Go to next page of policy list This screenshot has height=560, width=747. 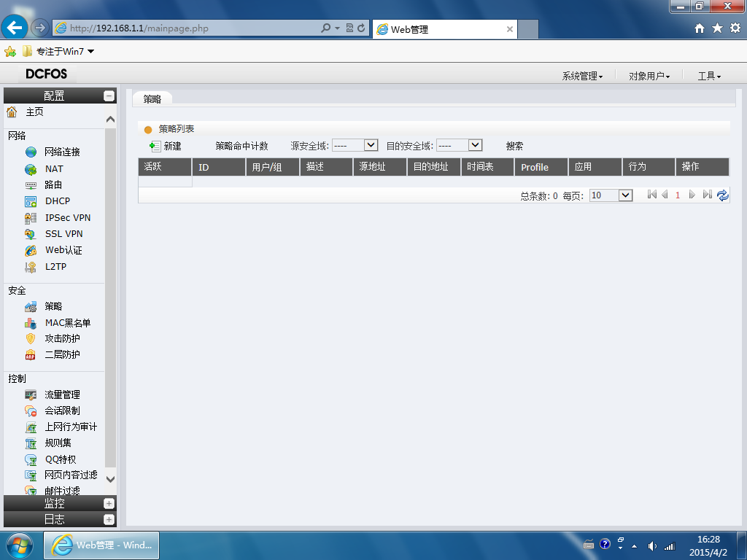click(692, 194)
